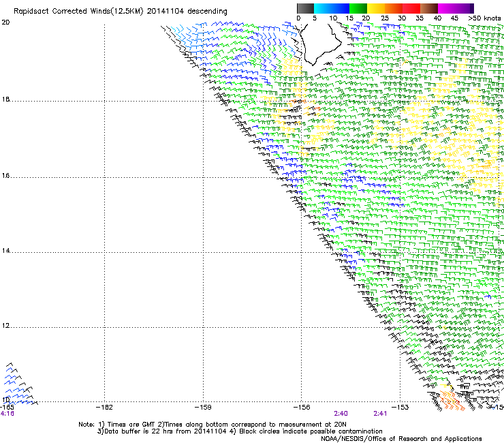The image size is (504, 443).
Task: Click the latitude label 18
Action: tap(5, 99)
